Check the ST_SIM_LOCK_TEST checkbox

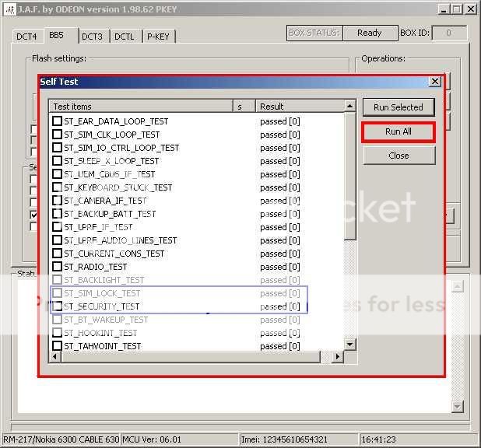click(57, 293)
